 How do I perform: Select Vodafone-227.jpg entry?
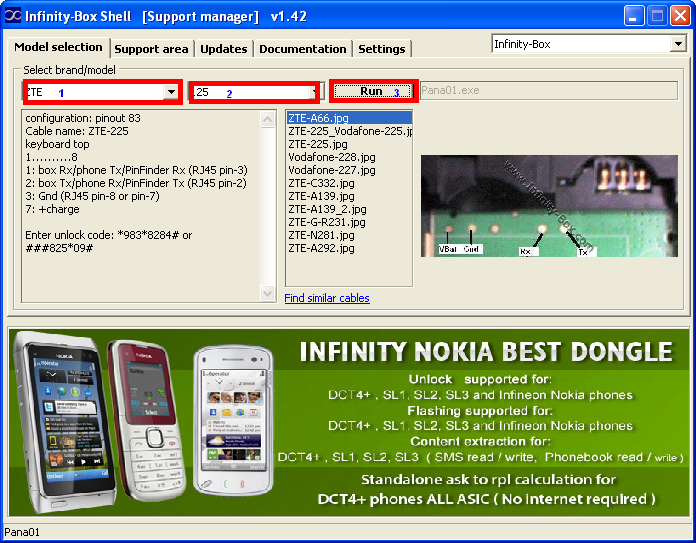349,170
